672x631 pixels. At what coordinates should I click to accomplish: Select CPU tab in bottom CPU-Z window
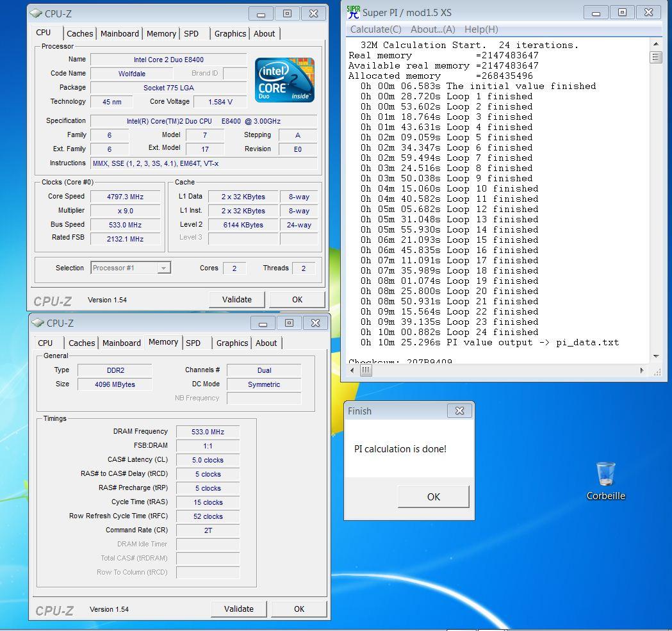click(45, 343)
